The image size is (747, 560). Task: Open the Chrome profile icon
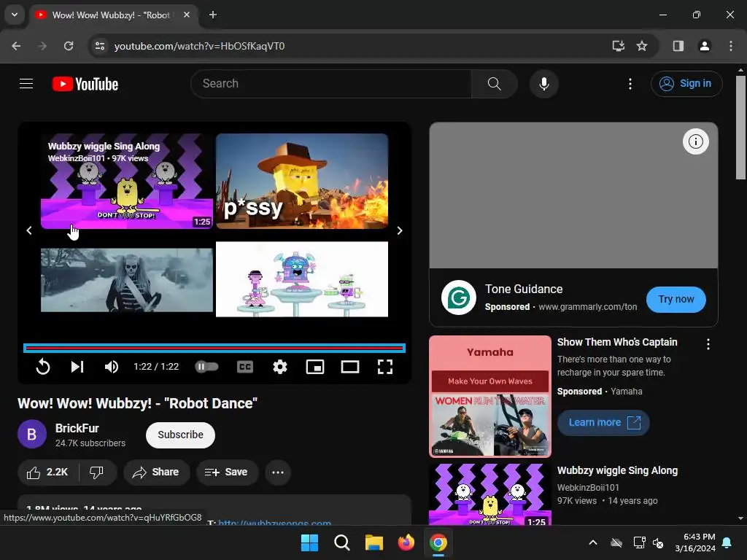pyautogui.click(x=705, y=46)
